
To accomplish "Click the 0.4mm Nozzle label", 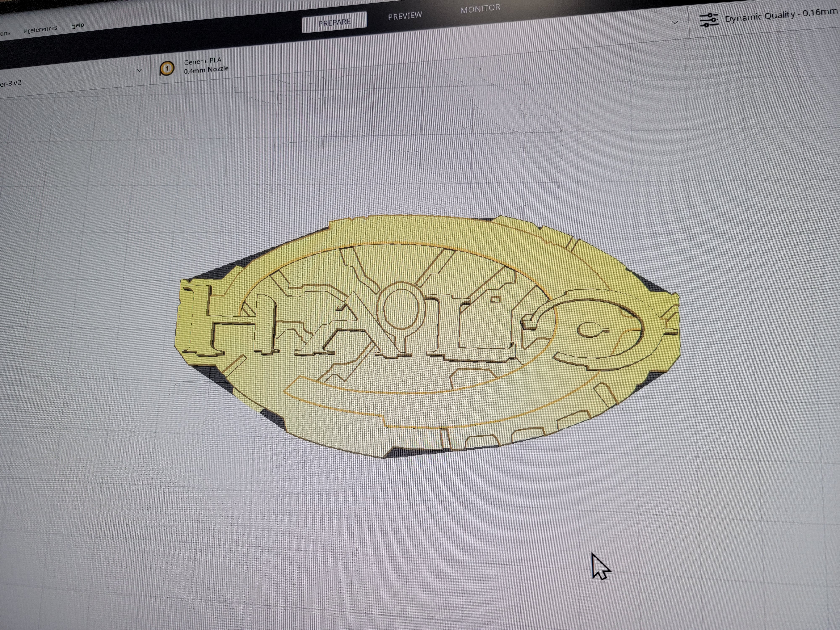I will coord(206,70).
